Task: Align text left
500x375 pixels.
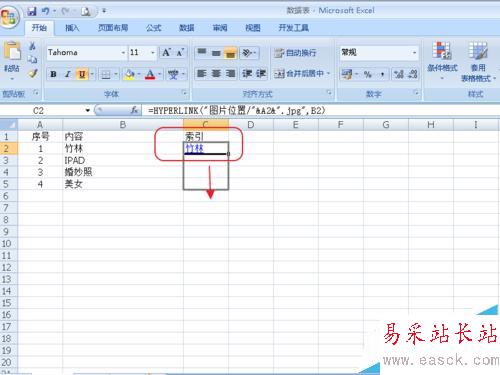Action: [x=202, y=73]
